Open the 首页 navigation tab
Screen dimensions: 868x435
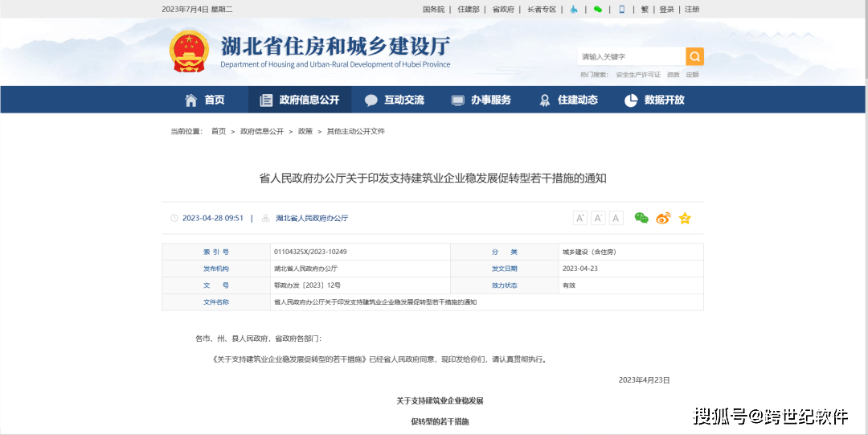tap(205, 100)
